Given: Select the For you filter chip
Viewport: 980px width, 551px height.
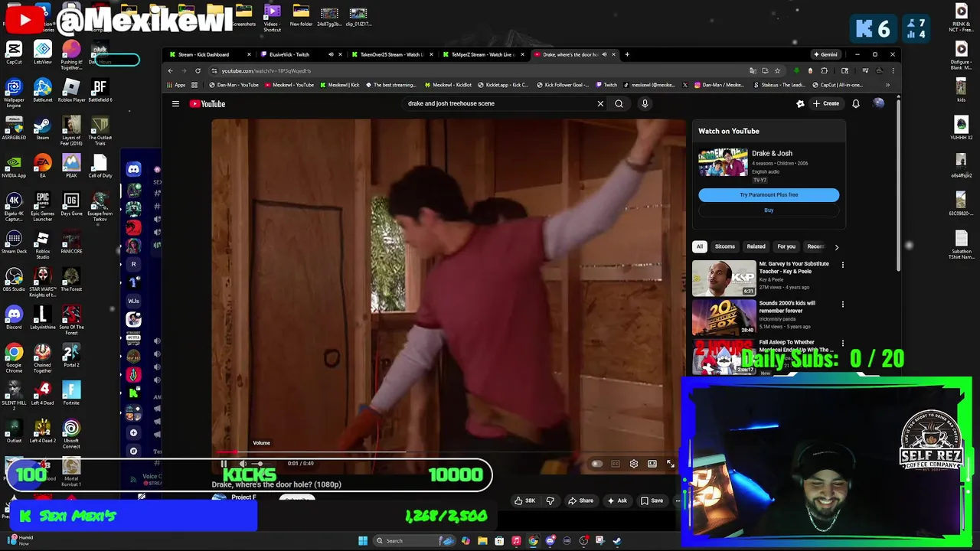Looking at the screenshot, I should coord(786,246).
